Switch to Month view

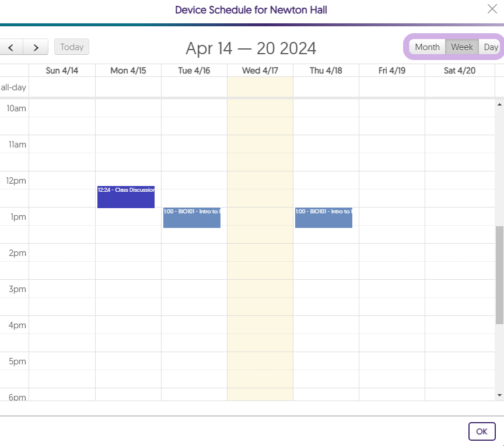click(x=427, y=47)
